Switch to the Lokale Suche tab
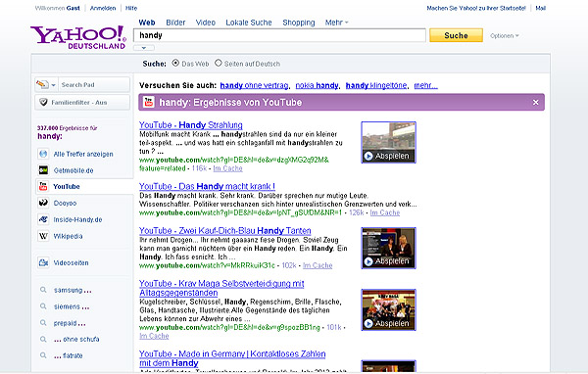This screenshot has height=374, width=588. (x=249, y=23)
